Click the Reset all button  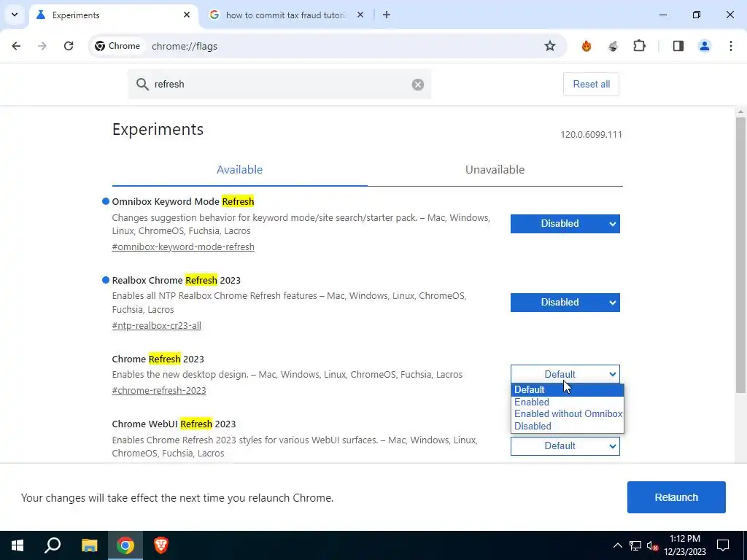[591, 85]
